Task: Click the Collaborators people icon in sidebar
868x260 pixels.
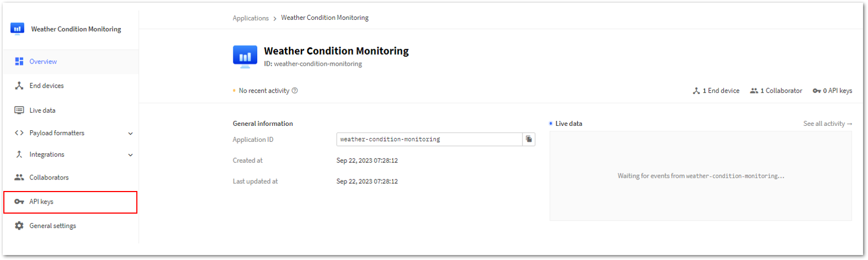Action: click(x=19, y=177)
